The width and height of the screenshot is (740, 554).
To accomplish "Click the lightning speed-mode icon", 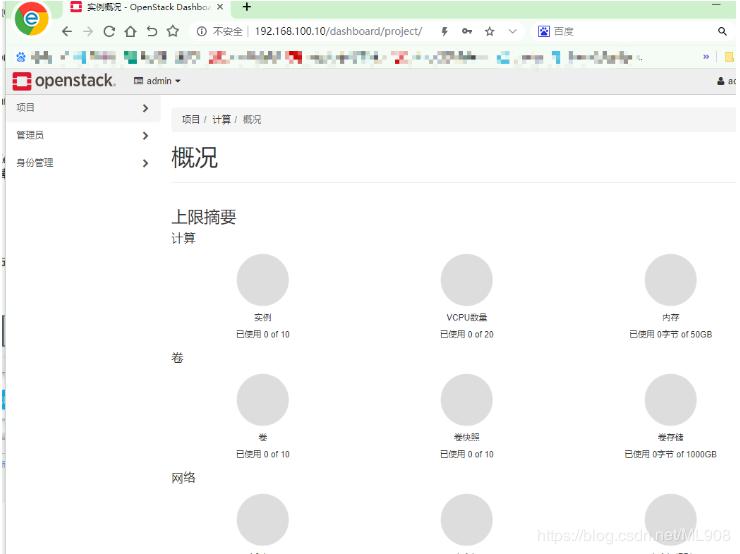I will [444, 32].
